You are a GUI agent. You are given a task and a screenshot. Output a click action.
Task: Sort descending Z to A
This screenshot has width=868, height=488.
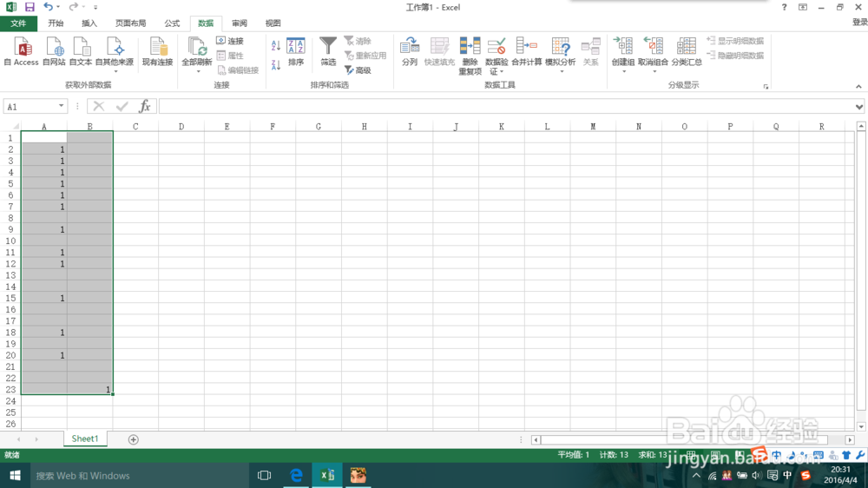(x=276, y=65)
